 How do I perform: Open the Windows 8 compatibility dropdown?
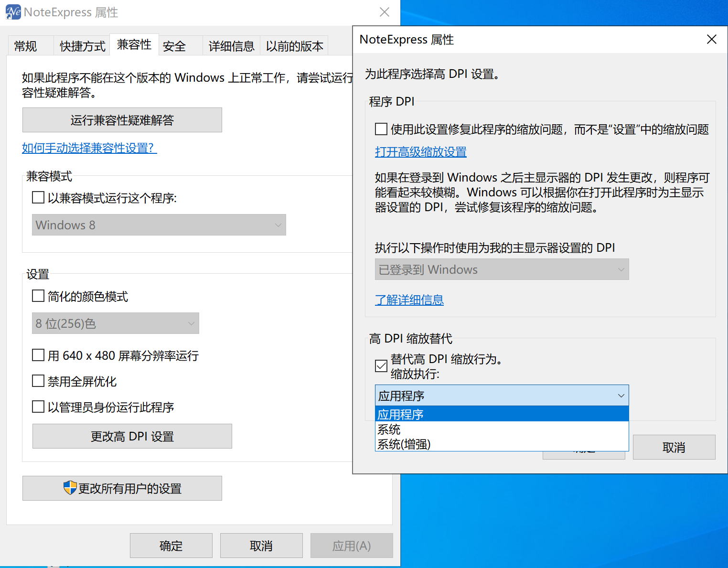point(159,225)
